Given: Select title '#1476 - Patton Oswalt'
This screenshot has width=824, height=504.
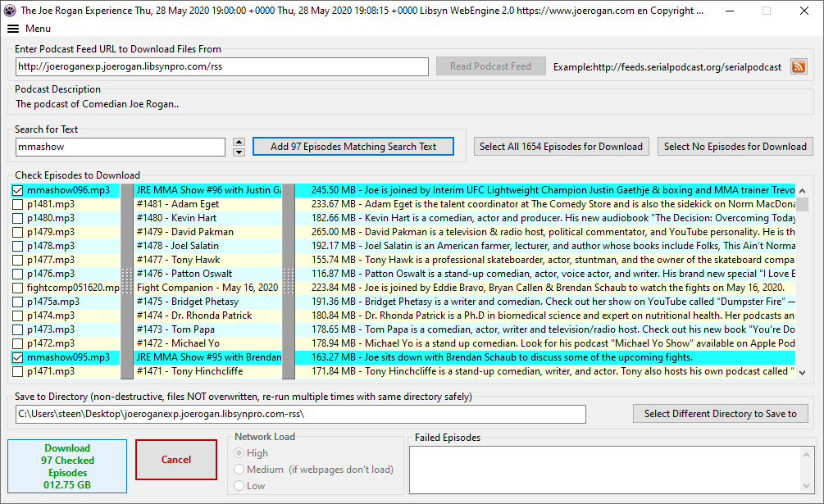Looking at the screenshot, I should 184,274.
